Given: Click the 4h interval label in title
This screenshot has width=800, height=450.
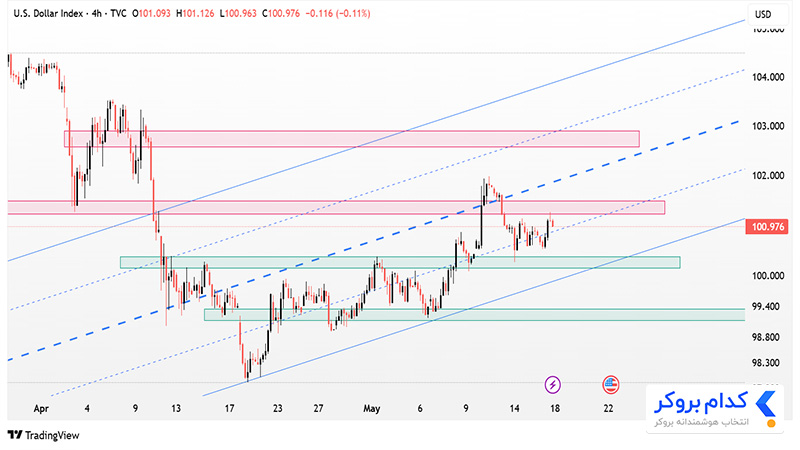Looking at the screenshot, I should click(96, 14).
